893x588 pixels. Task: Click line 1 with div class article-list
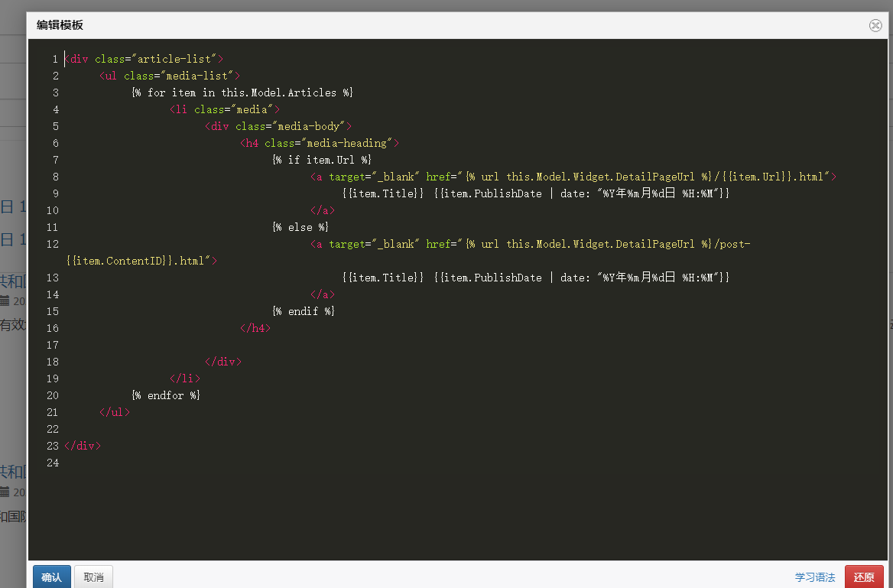click(x=144, y=59)
